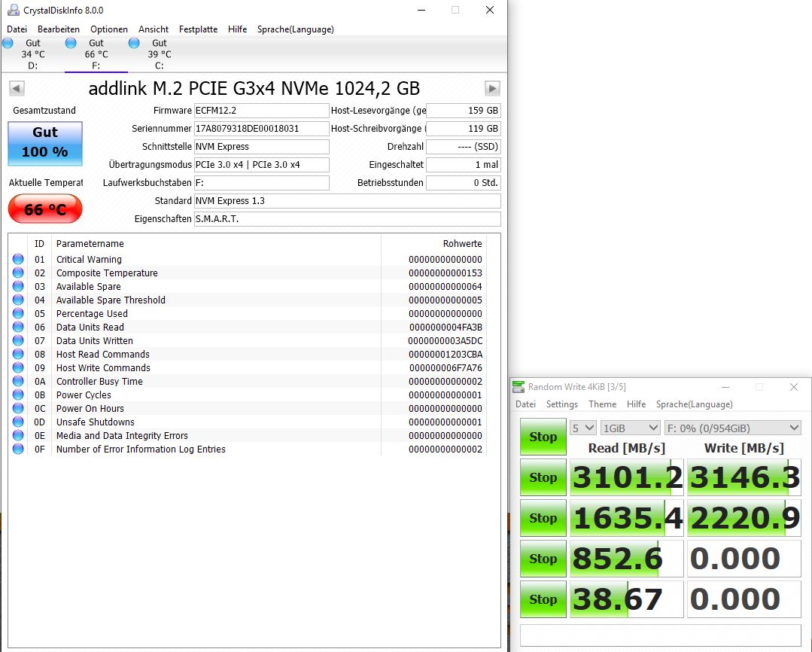Image resolution: width=812 pixels, height=652 pixels.
Task: Click the Host-Schreibvorgänge value 119 GB
Action: coord(464,129)
